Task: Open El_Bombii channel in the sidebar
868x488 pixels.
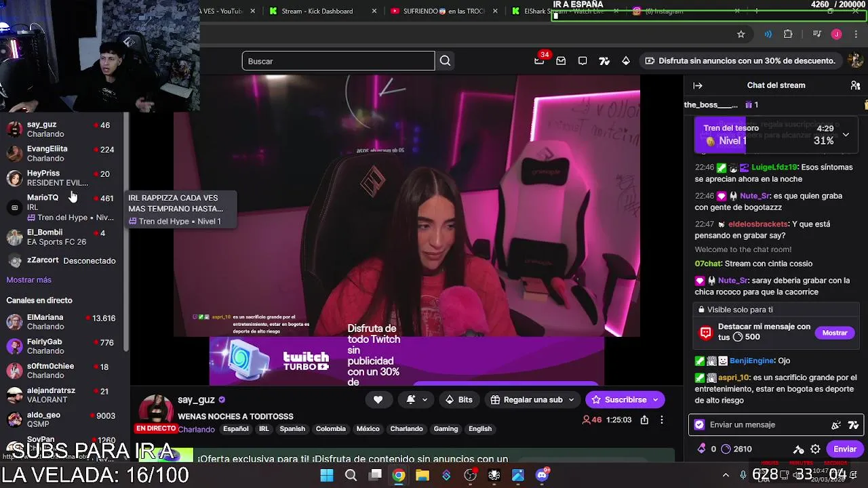Action: coord(62,237)
